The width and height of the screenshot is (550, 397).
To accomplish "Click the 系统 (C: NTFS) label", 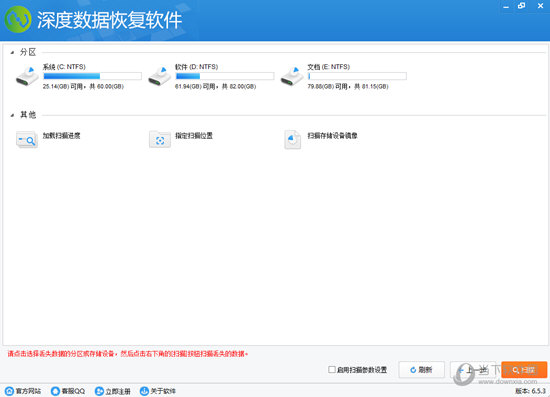I will point(64,67).
